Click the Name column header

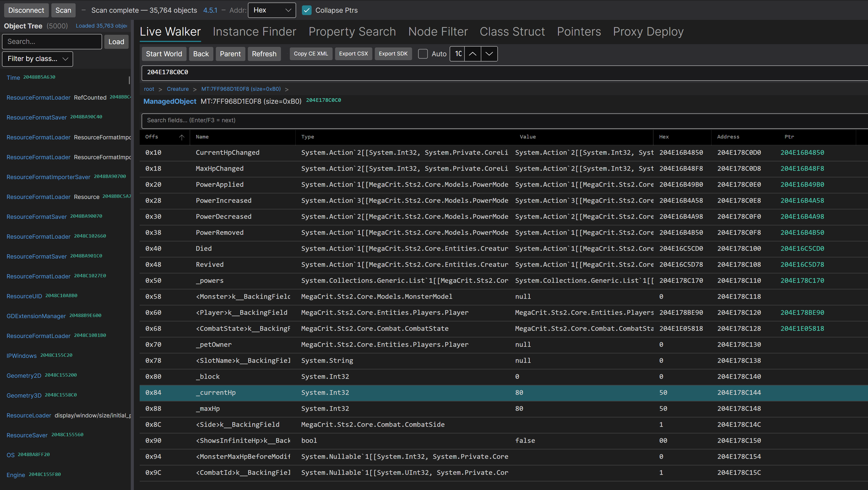pyautogui.click(x=243, y=137)
